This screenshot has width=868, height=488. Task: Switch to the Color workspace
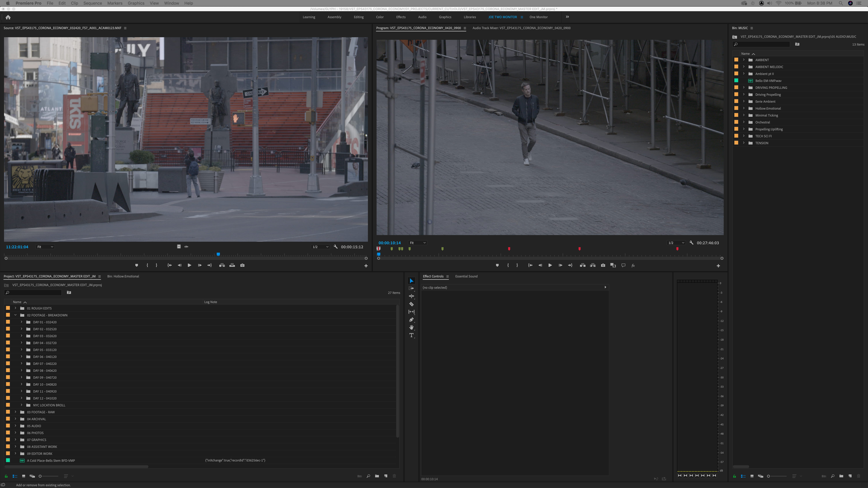click(380, 17)
